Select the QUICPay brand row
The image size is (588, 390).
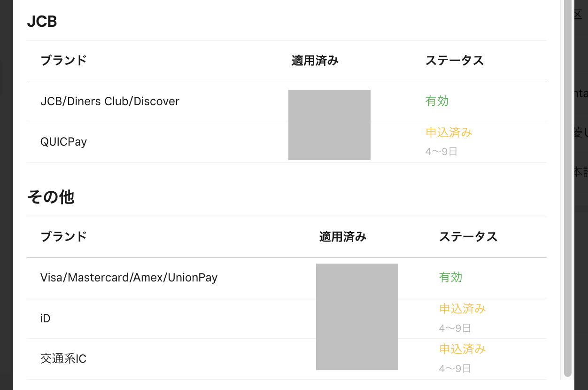[64, 142]
